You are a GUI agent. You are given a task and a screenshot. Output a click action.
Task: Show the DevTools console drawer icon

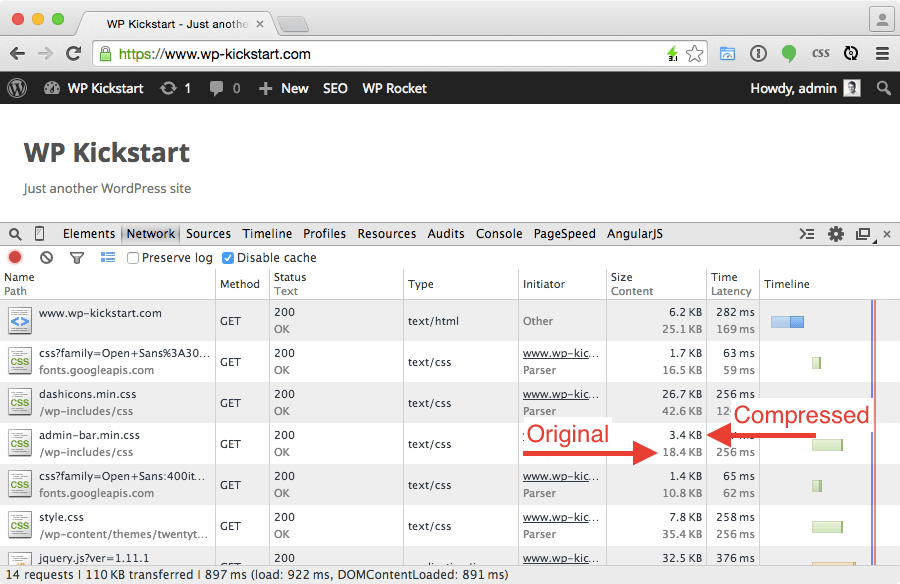807,234
